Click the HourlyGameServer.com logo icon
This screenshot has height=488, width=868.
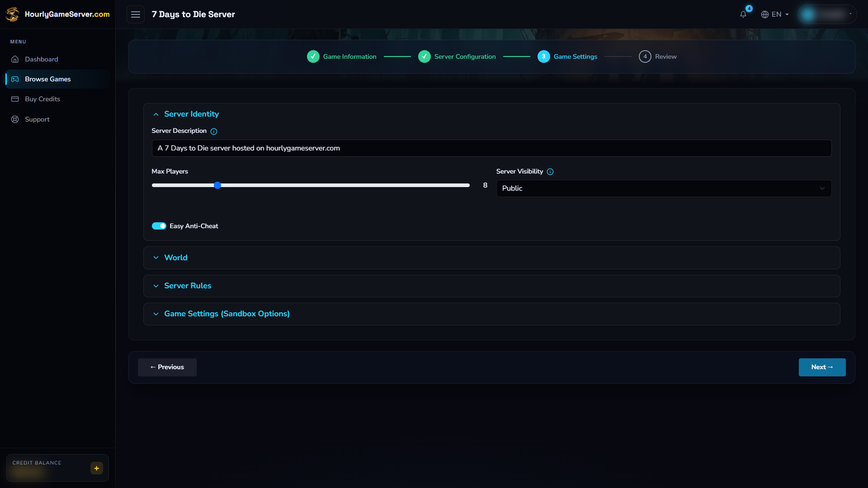point(13,14)
